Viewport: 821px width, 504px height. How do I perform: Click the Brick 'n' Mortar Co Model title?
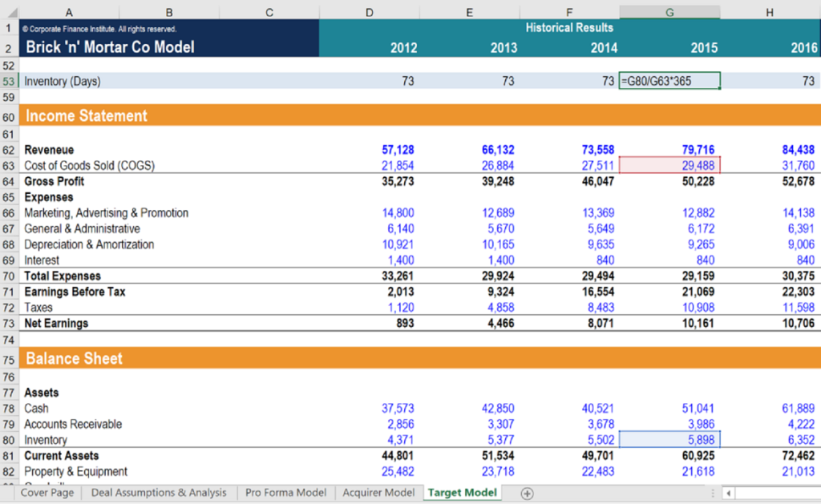point(111,47)
